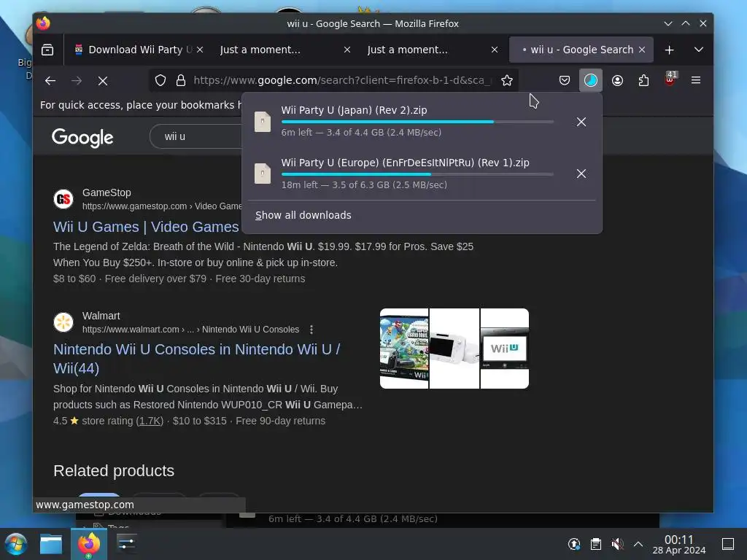
Task: Close the Download Wii Party U tab
Action: (200, 50)
